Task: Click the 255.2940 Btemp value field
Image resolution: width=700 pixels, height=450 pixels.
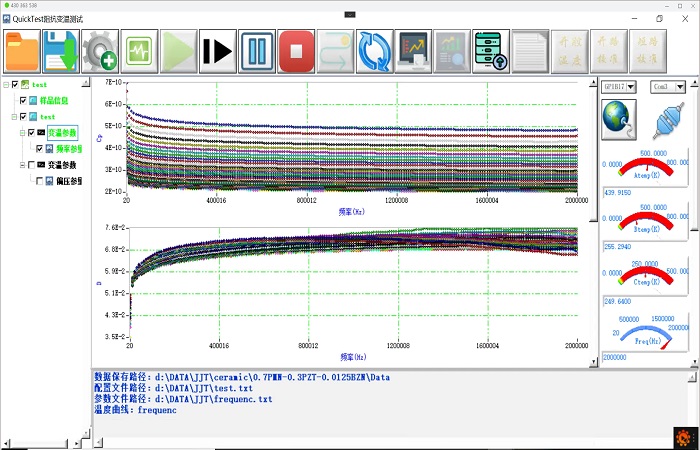Action: (645, 246)
